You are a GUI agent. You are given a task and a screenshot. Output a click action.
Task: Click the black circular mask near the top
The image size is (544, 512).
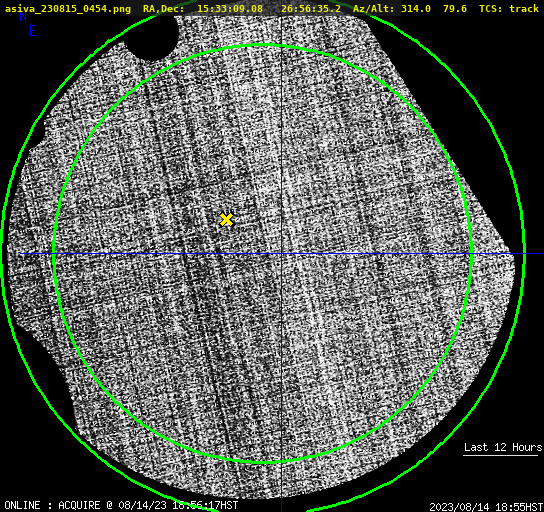click(x=151, y=36)
